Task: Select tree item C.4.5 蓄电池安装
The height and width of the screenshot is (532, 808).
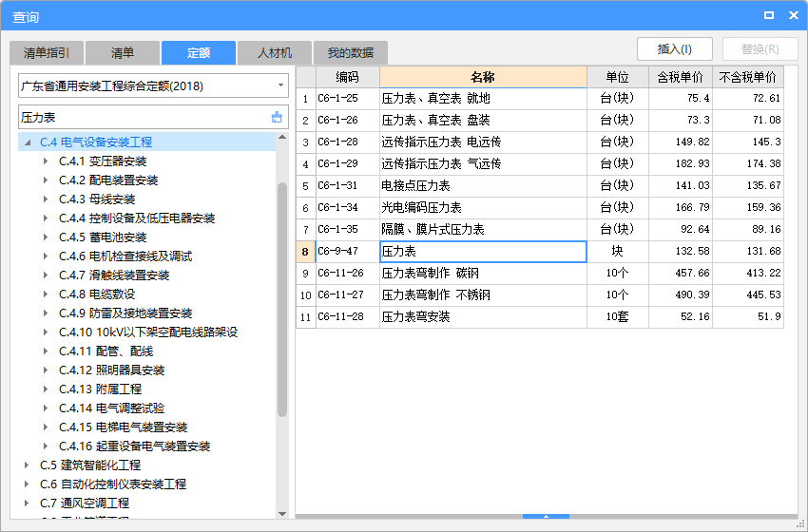Action: point(103,237)
